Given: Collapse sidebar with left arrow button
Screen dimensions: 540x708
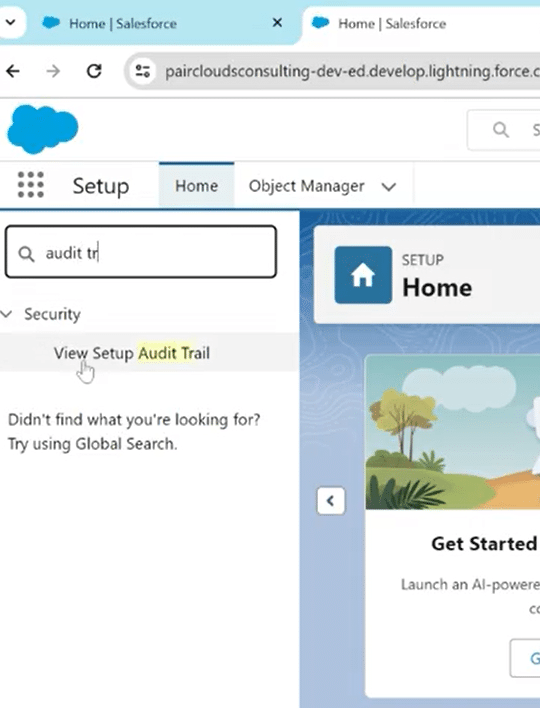Looking at the screenshot, I should [331, 501].
